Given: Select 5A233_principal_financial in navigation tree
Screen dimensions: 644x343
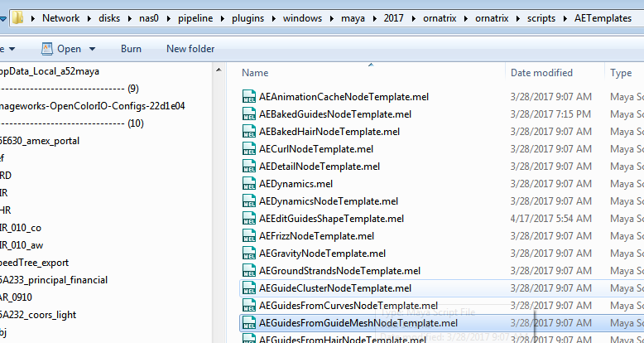Looking at the screenshot, I should (54, 280).
